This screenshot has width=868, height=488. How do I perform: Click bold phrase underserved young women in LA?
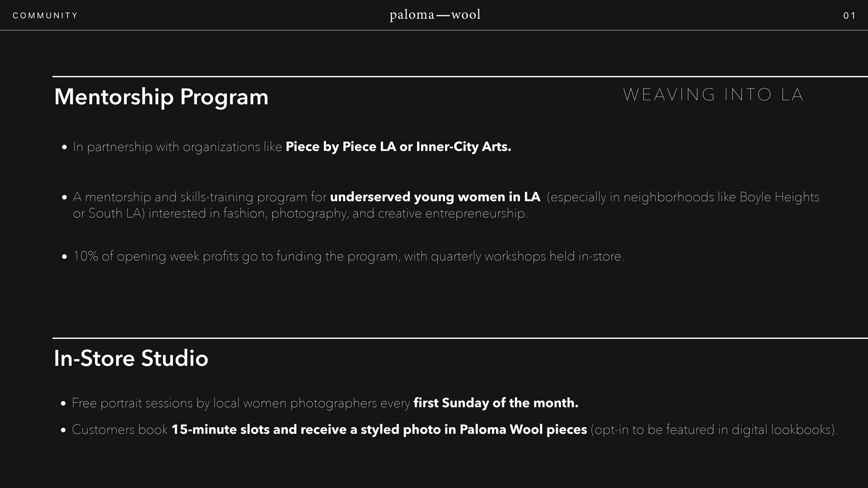(x=435, y=197)
